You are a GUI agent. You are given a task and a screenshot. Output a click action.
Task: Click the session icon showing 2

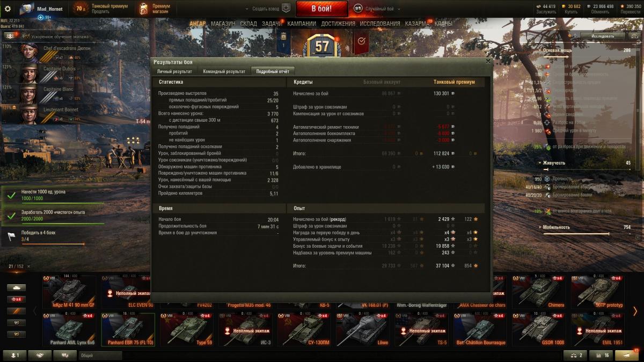click(575, 355)
